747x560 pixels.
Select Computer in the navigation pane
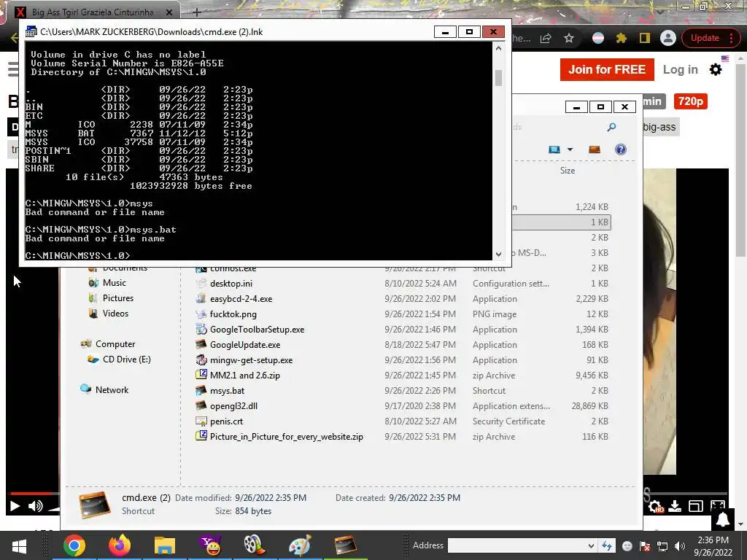click(115, 344)
